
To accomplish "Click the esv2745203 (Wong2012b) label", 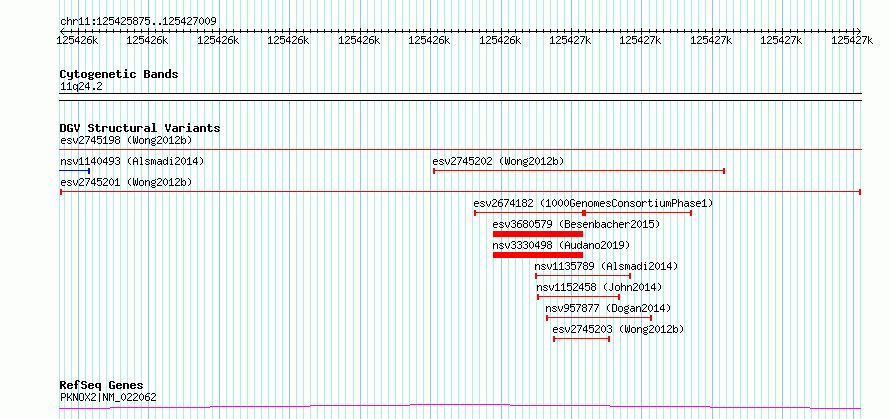I will coord(618,329).
